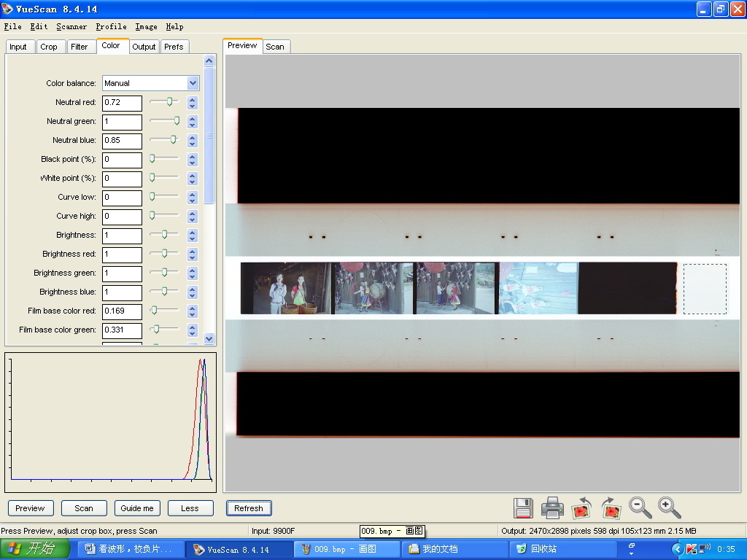747x560 pixels.
Task: Zoom in on the preview
Action: pyautogui.click(x=669, y=507)
